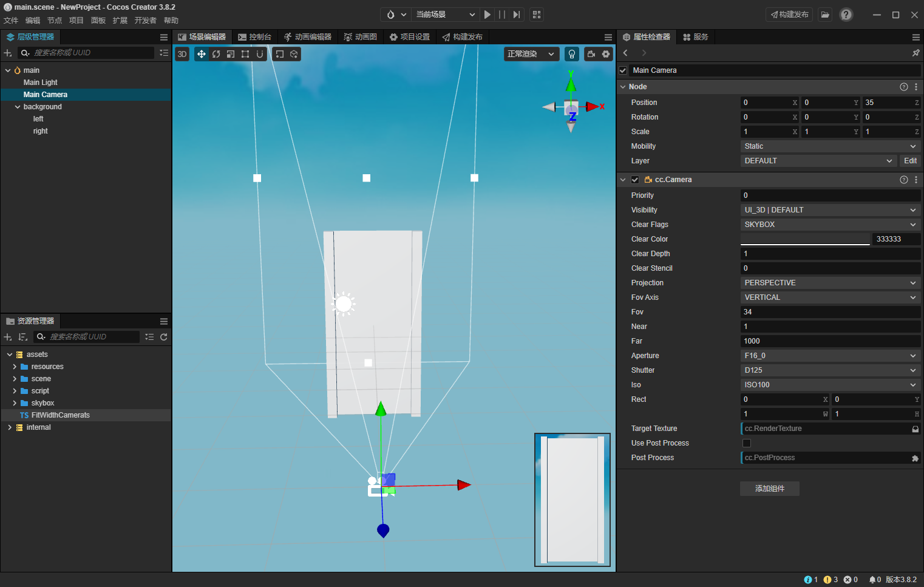Enable the Use Post Process checkbox

coord(747,443)
